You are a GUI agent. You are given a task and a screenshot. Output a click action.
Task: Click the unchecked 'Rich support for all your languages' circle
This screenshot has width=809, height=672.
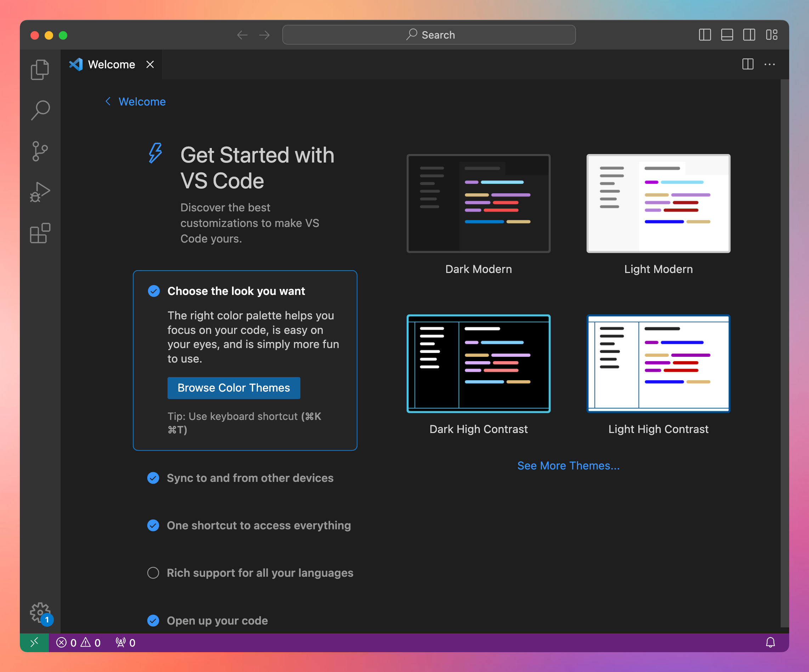[x=153, y=573]
